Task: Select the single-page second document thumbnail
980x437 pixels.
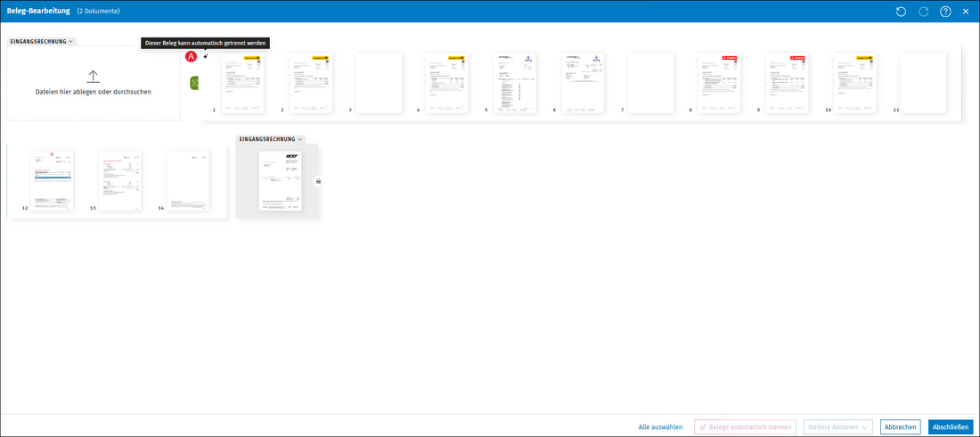Action: [281, 180]
